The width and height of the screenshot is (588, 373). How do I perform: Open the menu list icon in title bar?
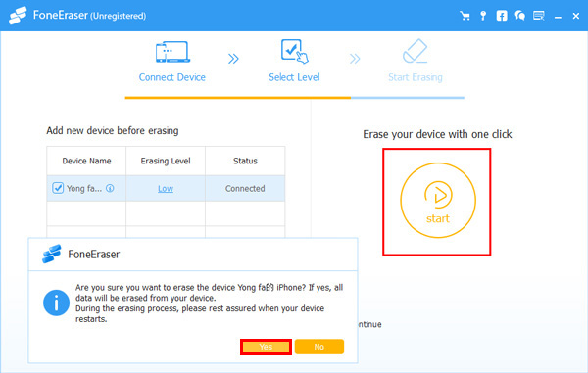538,16
